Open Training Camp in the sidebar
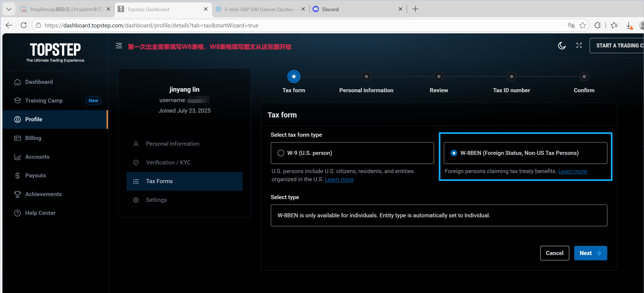644x293 pixels. pos(55,101)
